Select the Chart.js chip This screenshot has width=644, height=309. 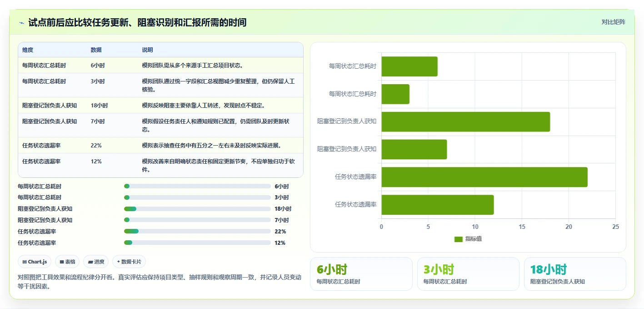coord(35,262)
